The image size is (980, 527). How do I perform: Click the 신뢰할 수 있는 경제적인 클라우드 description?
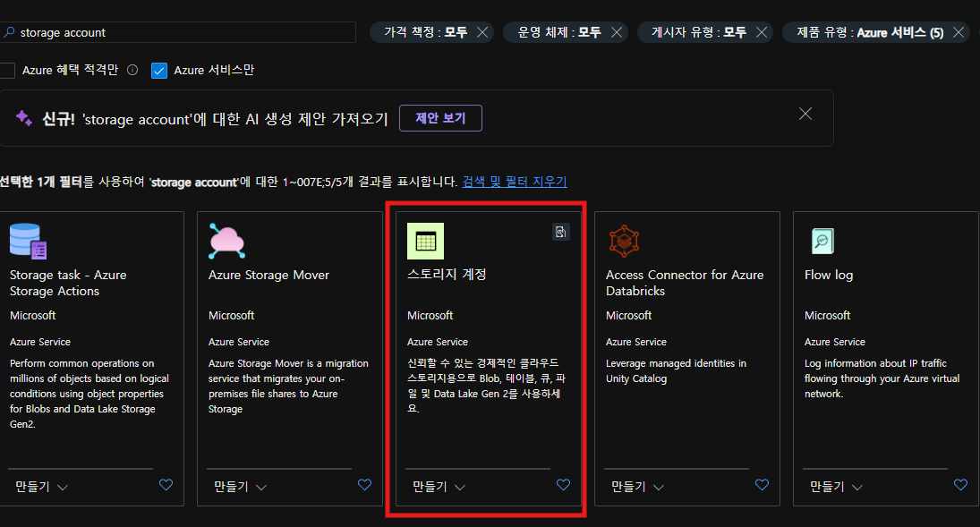pos(486,386)
